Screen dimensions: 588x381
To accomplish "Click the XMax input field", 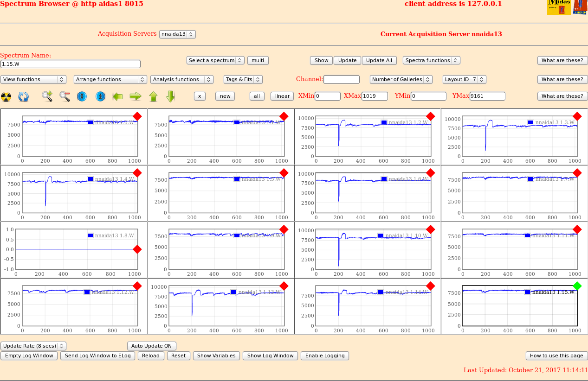I will point(375,96).
